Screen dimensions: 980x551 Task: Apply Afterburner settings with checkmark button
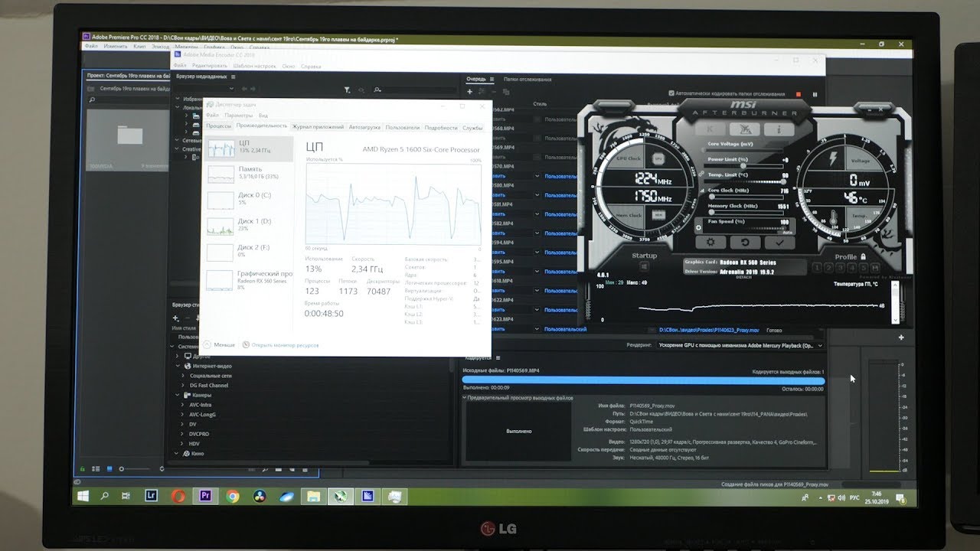(779, 243)
